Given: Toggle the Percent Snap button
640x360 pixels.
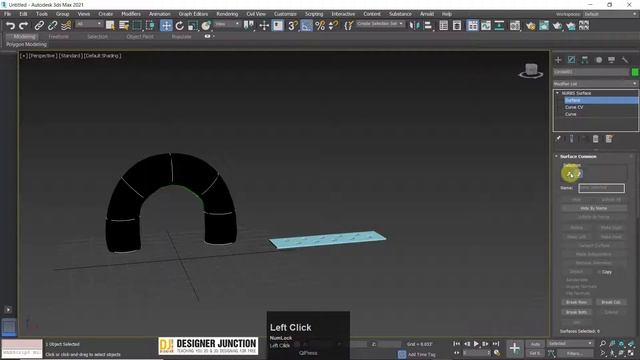Looking at the screenshot, I should click(x=320, y=26).
